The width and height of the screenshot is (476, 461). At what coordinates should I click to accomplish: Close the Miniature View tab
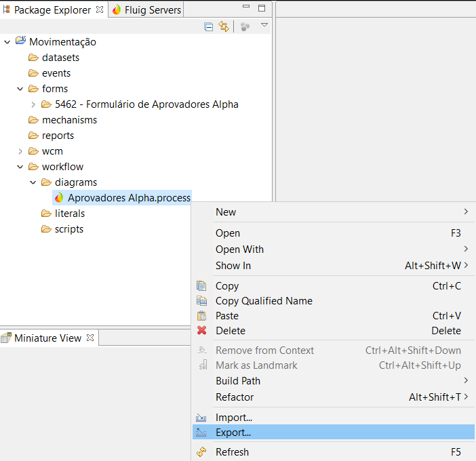point(90,338)
